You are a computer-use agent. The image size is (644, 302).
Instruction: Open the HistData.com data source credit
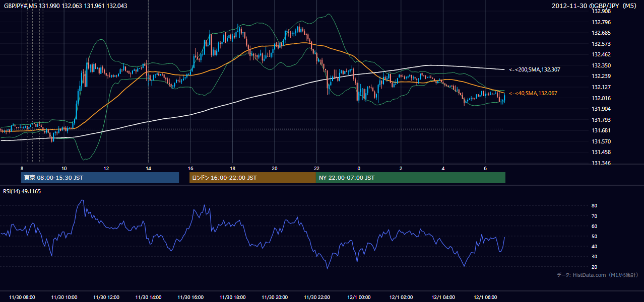pyautogui.click(x=598, y=275)
